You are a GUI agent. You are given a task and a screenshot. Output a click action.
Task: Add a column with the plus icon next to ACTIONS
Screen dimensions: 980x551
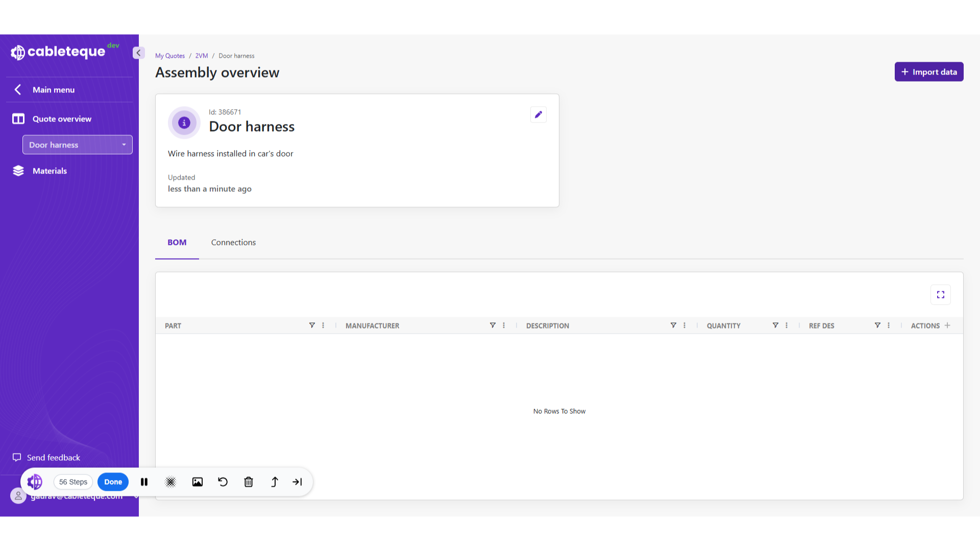click(x=948, y=325)
